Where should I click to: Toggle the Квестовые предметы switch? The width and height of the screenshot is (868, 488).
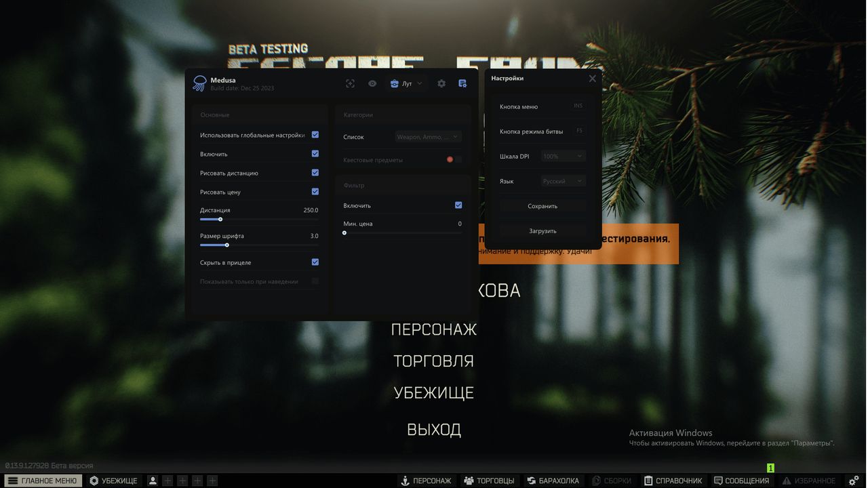pyautogui.click(x=454, y=160)
